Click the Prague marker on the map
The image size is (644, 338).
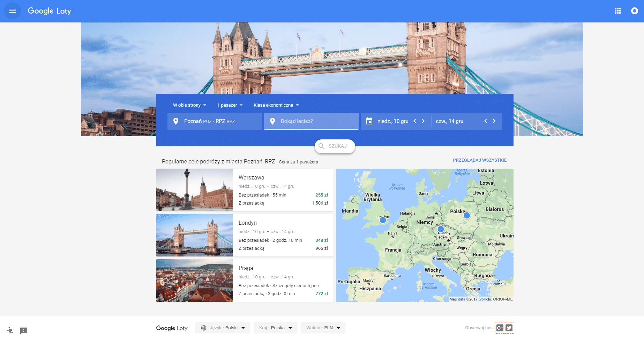point(441,229)
